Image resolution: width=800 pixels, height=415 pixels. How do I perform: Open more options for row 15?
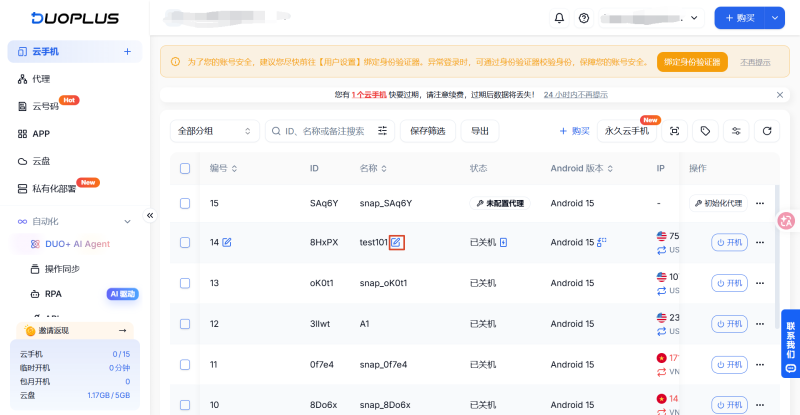point(760,203)
